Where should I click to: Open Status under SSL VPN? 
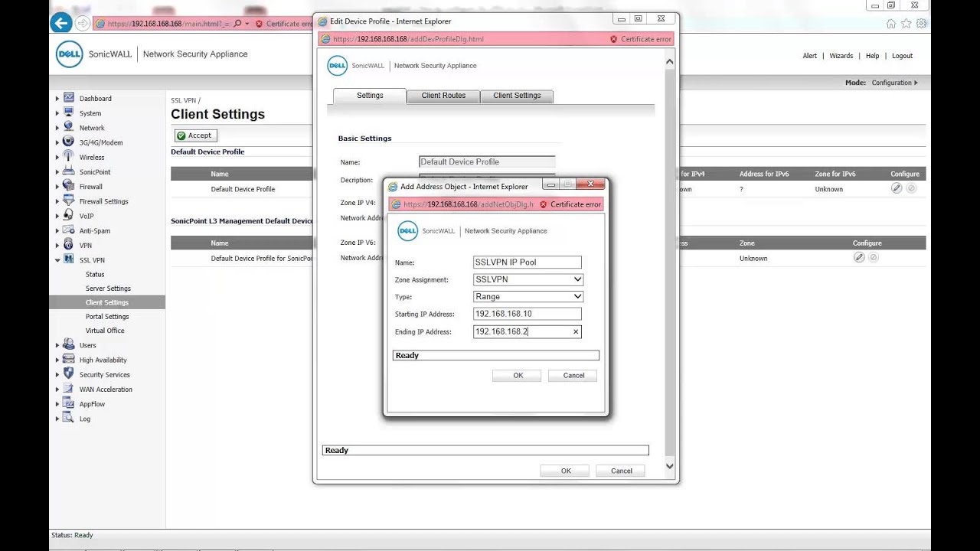click(x=95, y=274)
